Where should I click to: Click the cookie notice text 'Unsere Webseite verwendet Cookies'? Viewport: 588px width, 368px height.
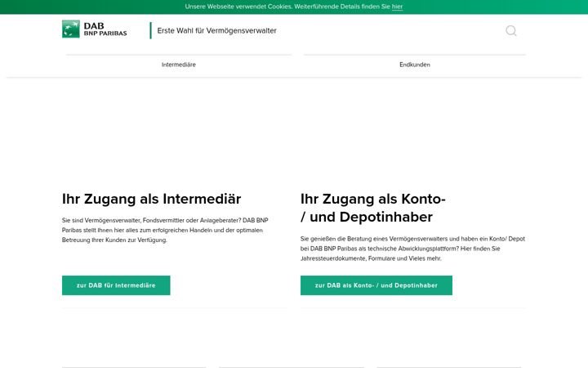click(238, 7)
